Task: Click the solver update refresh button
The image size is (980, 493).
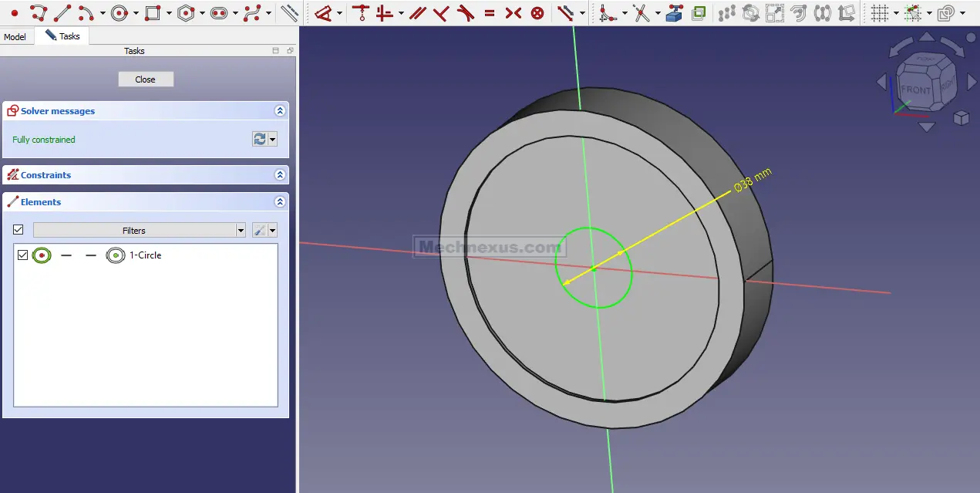Action: tap(260, 139)
